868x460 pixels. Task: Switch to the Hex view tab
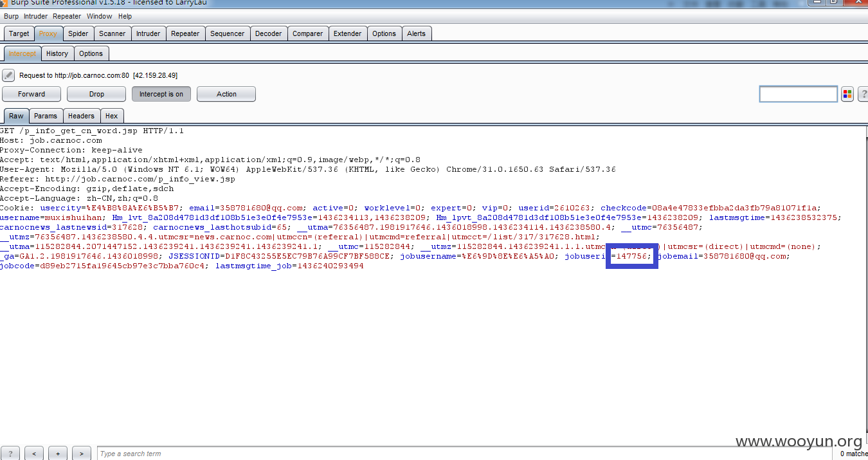pos(112,116)
